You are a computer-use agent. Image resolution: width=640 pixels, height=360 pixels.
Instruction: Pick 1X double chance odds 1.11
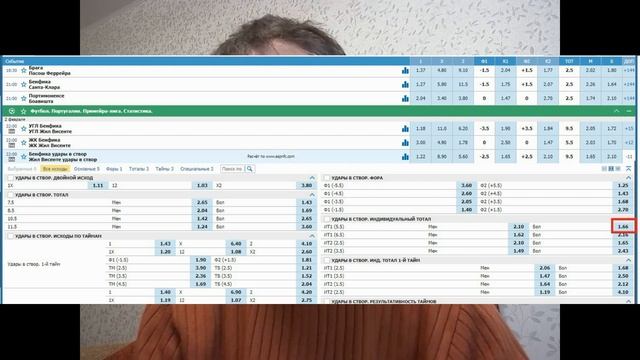pos(98,185)
